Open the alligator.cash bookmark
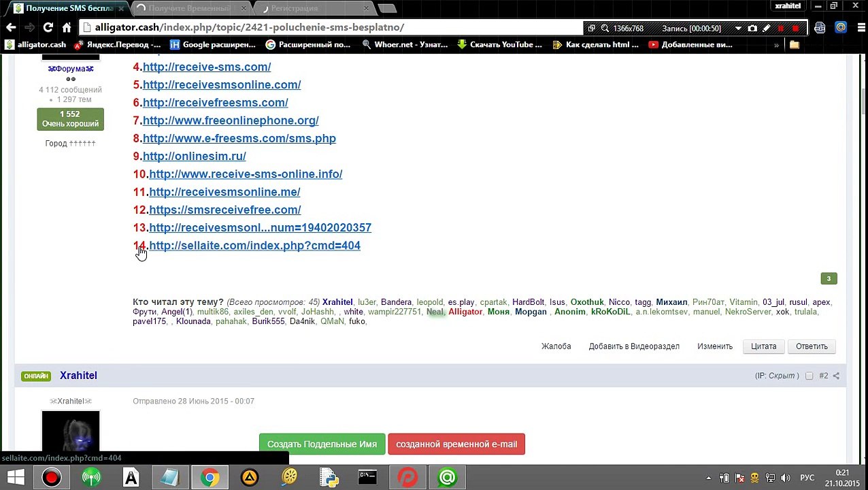868x490 pixels. [36, 45]
